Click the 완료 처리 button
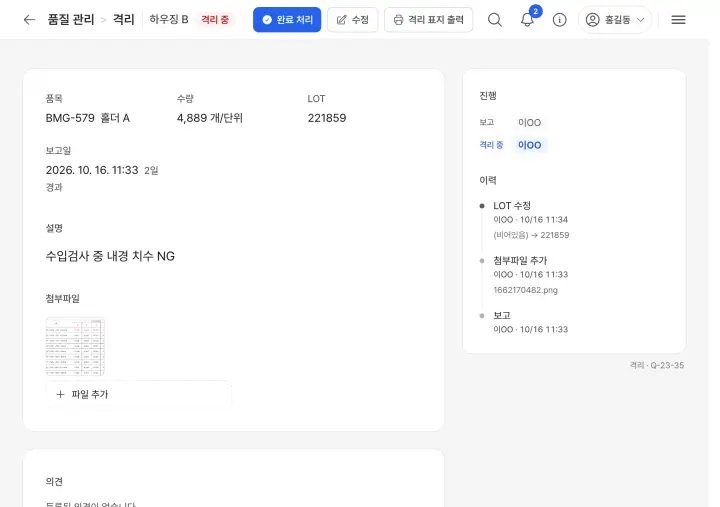The width and height of the screenshot is (720, 507). pos(287,20)
